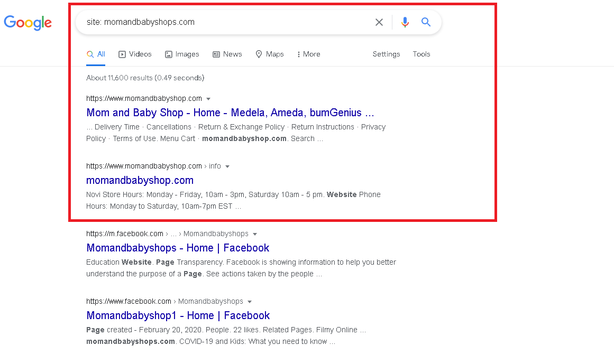
Task: Expand arrow beside m.facebook.com Momandbabyshops URL
Action: click(x=255, y=234)
